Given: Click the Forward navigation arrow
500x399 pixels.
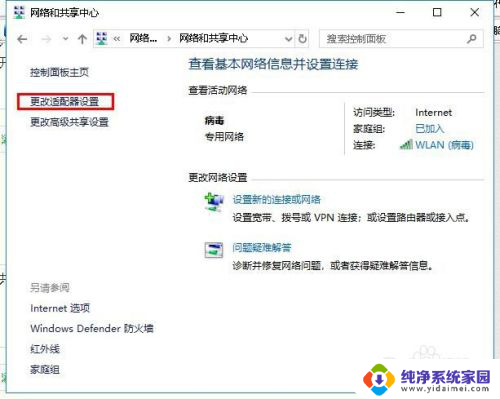Looking at the screenshot, I should pyautogui.click(x=46, y=39).
